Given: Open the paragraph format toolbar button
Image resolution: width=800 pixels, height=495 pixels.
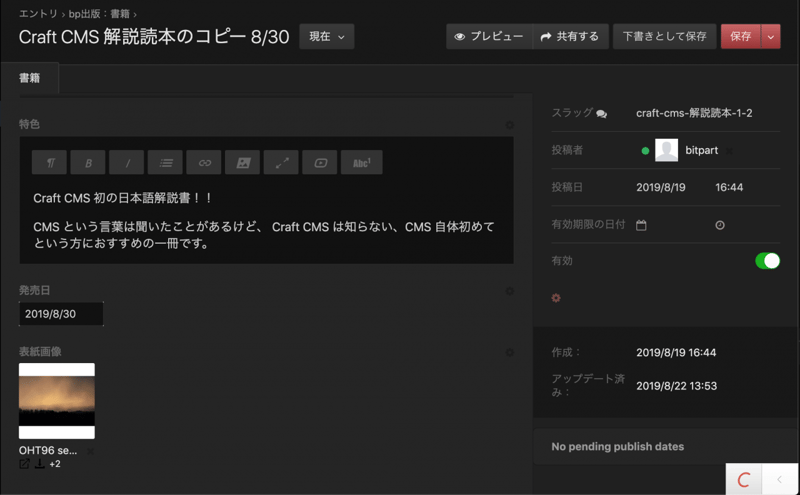Looking at the screenshot, I should click(50, 162).
